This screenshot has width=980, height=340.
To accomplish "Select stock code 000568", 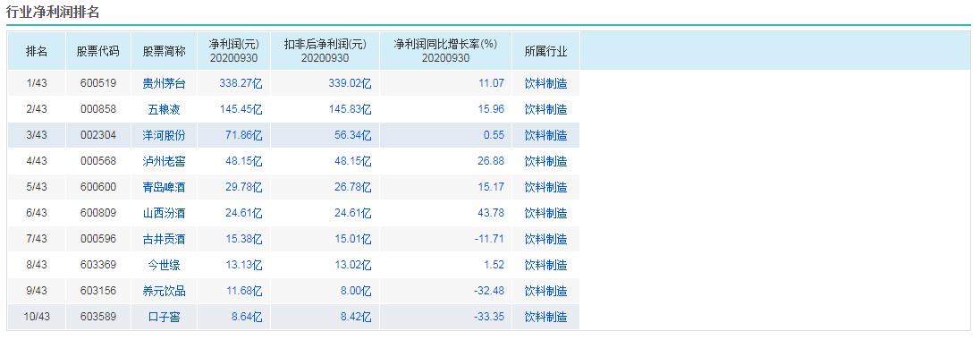I will point(98,161).
